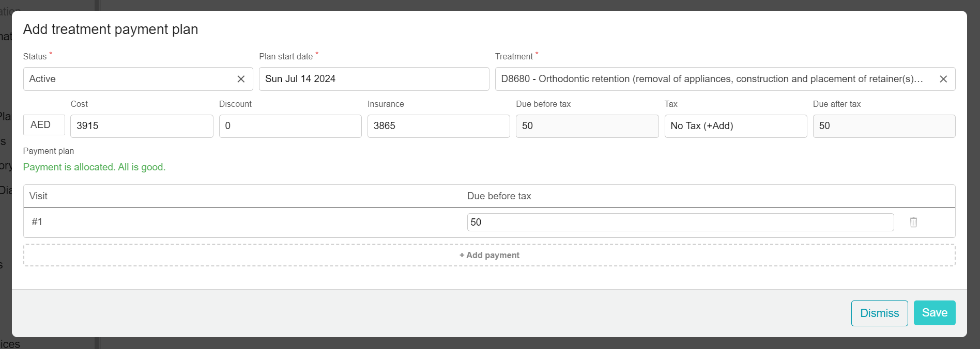
Task: Open the Treatment dropdown
Action: pyautogui.click(x=713, y=79)
